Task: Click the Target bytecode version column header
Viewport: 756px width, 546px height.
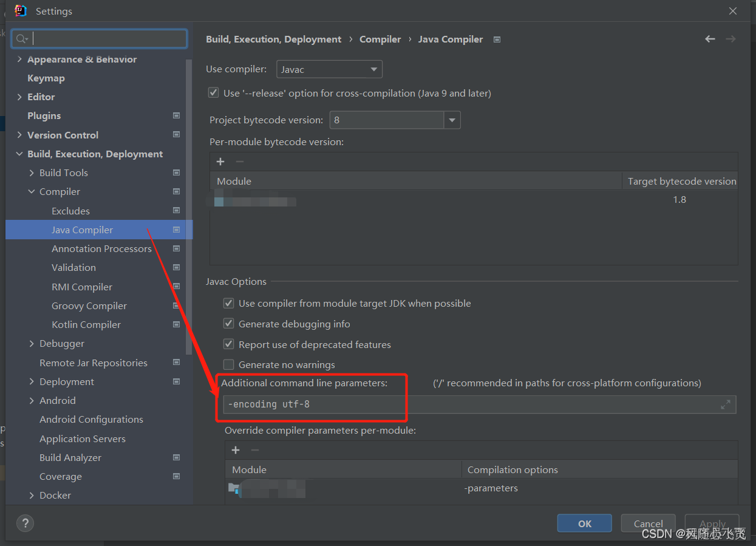Action: tap(681, 181)
